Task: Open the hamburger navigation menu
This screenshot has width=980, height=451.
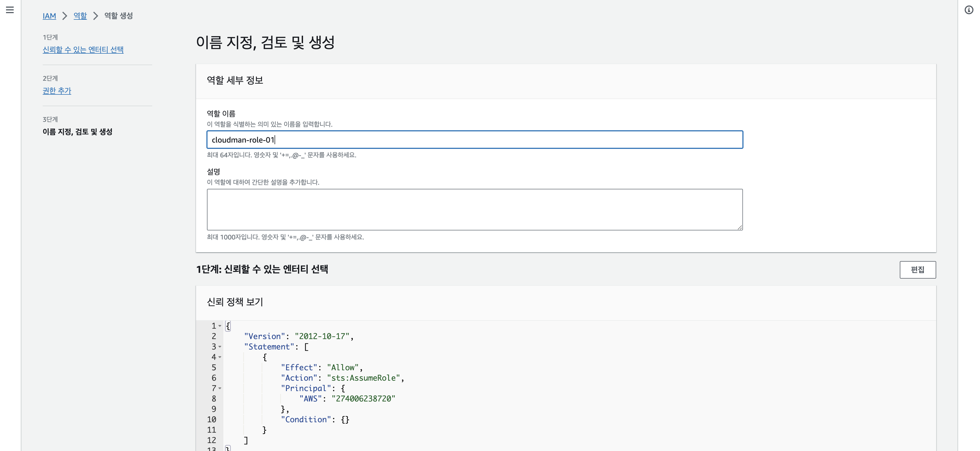Action: tap(10, 10)
